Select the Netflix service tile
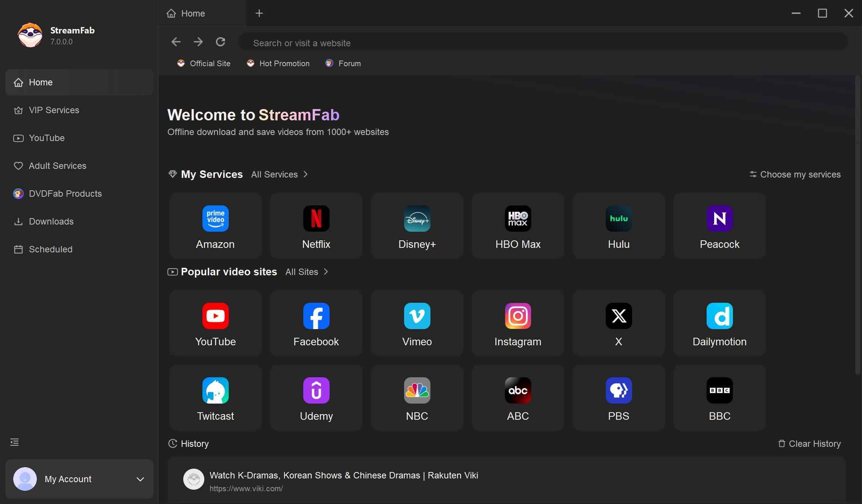The width and height of the screenshot is (862, 504). (x=316, y=225)
